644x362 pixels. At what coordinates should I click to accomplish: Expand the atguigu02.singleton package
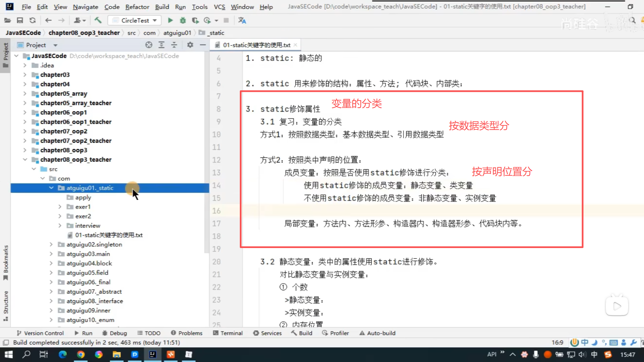click(51, 245)
